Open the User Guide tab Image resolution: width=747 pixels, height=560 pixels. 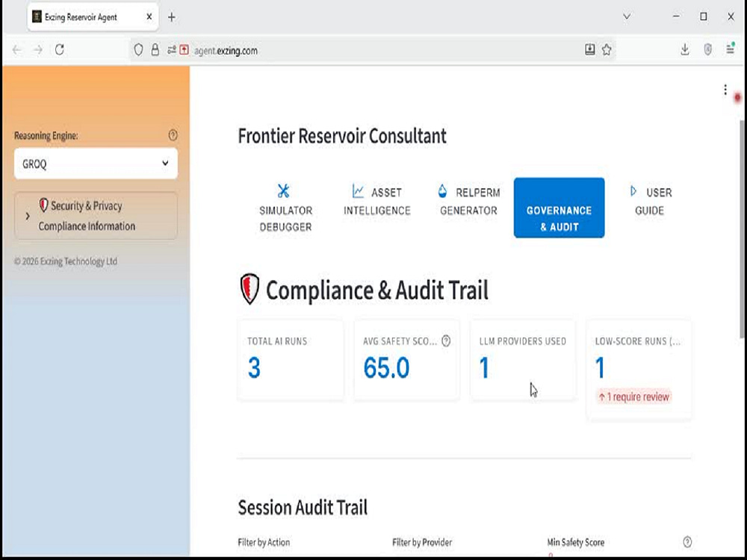coord(649,201)
